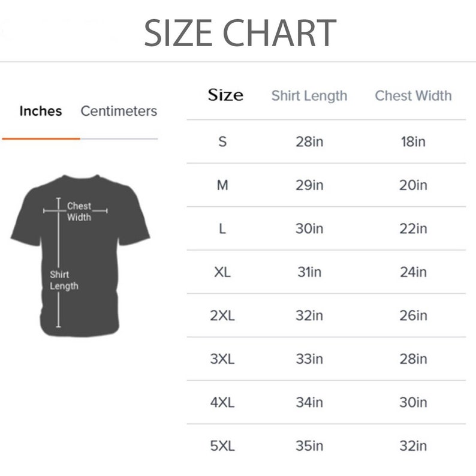Select the 5XL size label

(222, 446)
